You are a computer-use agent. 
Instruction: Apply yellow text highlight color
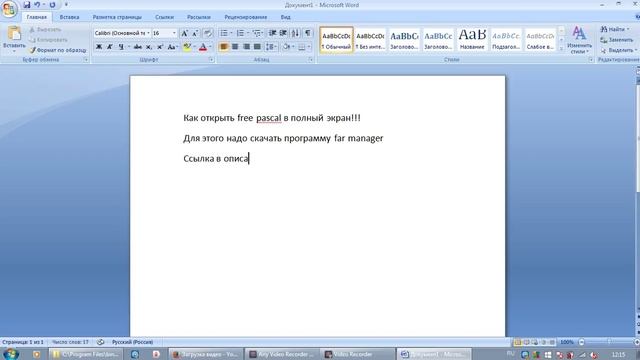(187, 47)
